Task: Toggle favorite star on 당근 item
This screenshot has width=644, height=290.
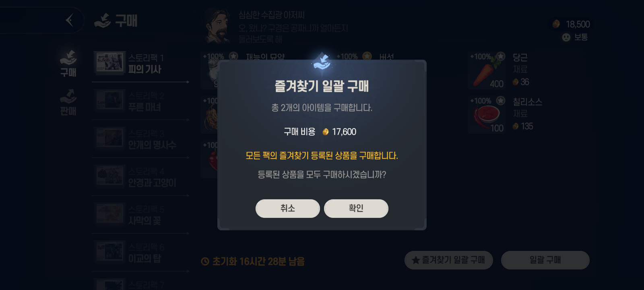Action: [501, 56]
